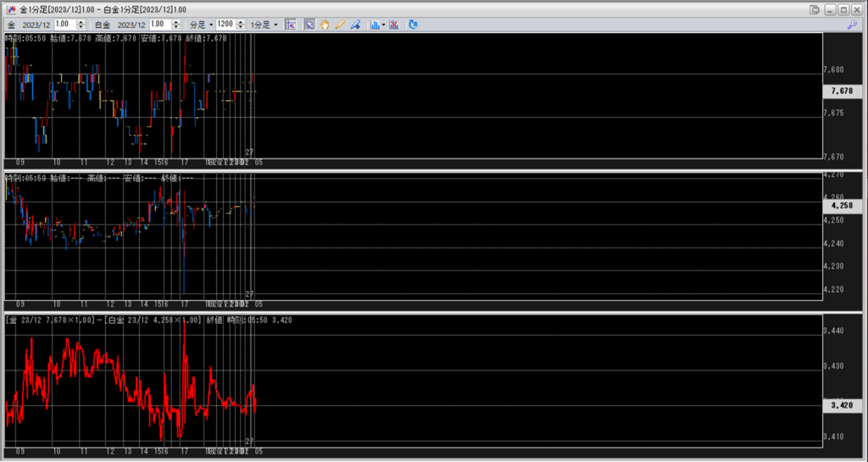
Task: Expand the 分足 chart type dropdown
Action: [201, 25]
